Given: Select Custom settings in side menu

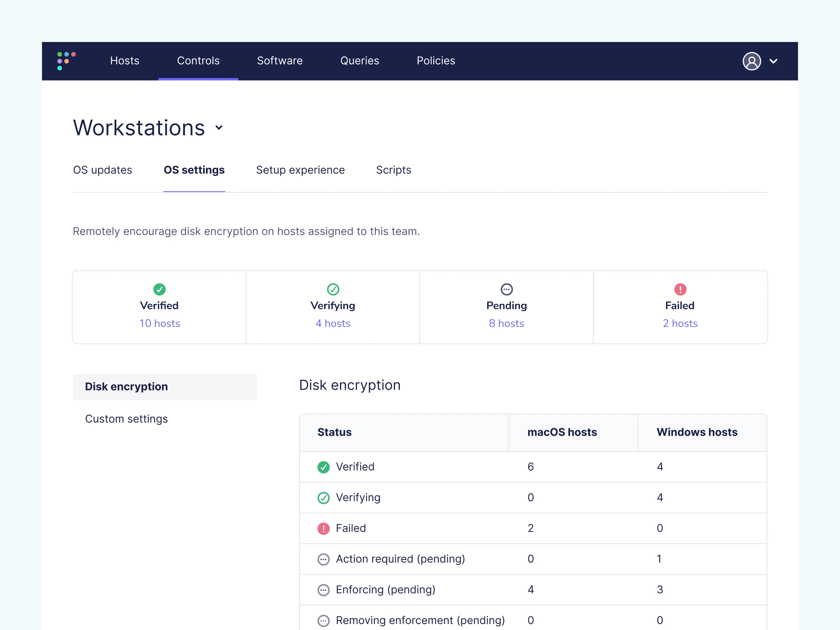Looking at the screenshot, I should click(126, 419).
